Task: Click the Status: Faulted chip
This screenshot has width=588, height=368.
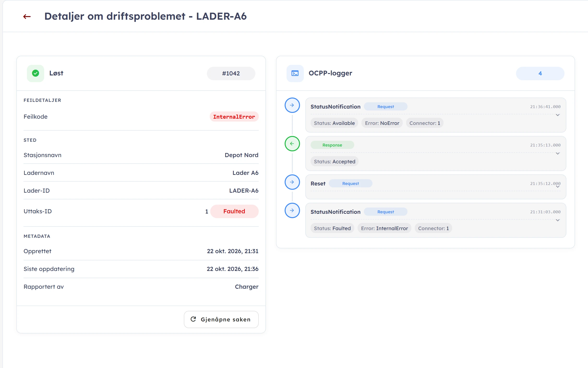Action: (332, 228)
